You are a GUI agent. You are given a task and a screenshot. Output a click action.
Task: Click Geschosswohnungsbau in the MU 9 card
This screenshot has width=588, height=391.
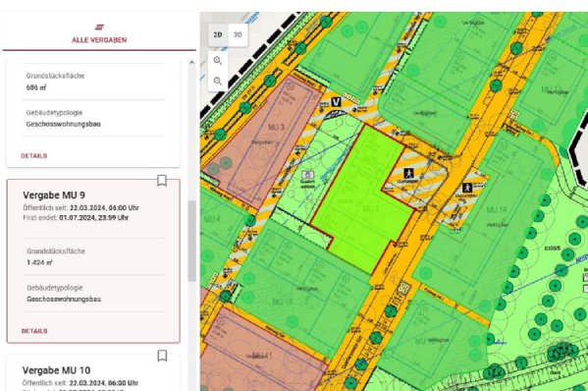(x=64, y=299)
